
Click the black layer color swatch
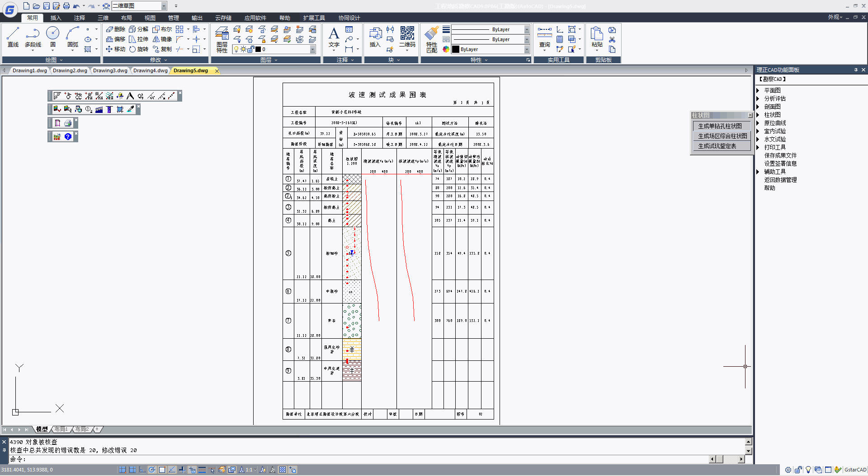258,49
